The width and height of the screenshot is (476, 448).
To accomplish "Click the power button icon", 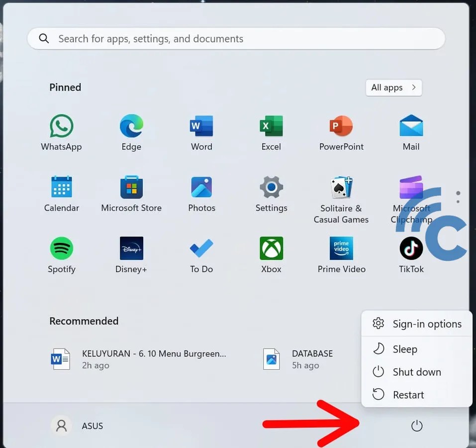I will click(417, 426).
